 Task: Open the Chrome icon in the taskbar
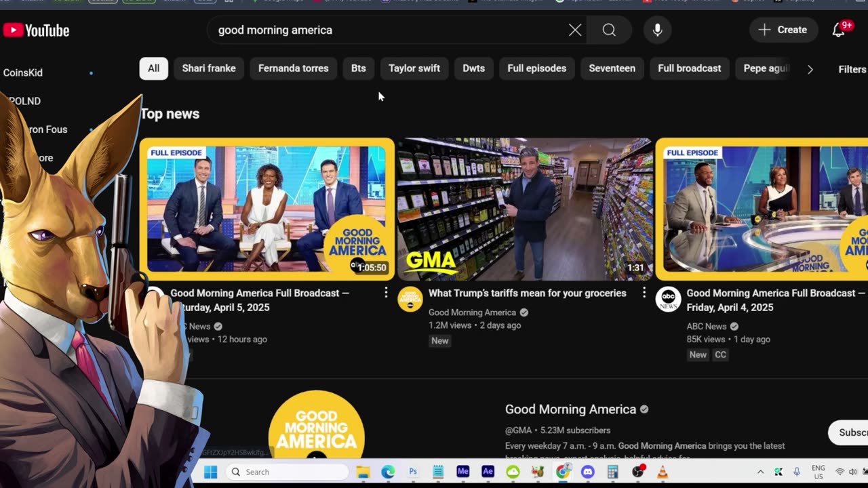563,472
